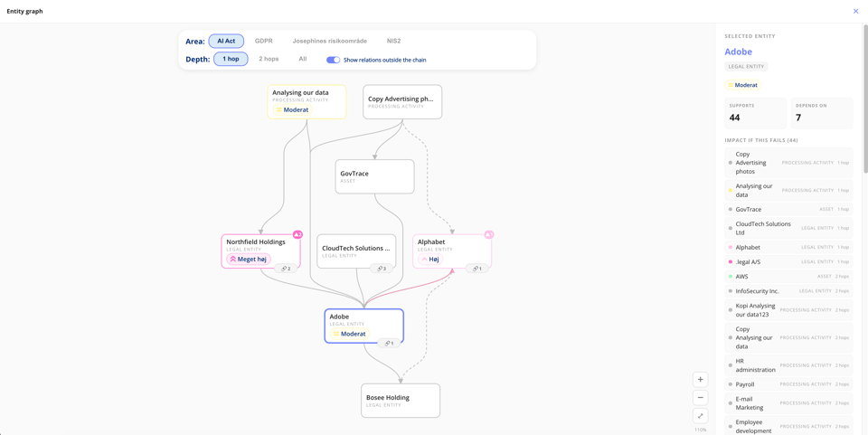This screenshot has height=435, width=868.
Task: Open link count badge on Alphabet node
Action: tap(477, 269)
